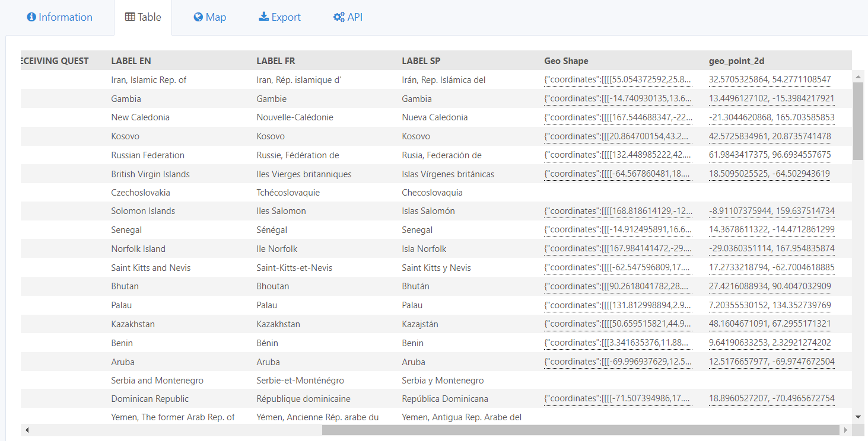The height and width of the screenshot is (441, 868).
Task: Click the 'Serbia and Montenegro' cell
Action: click(x=157, y=381)
